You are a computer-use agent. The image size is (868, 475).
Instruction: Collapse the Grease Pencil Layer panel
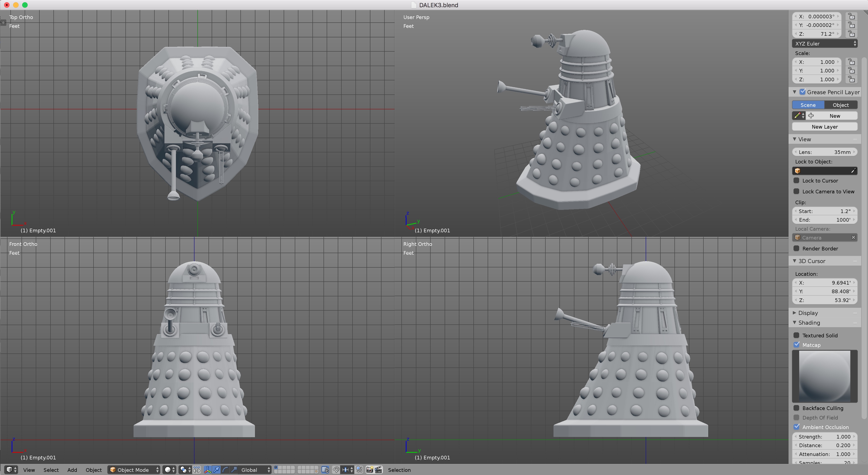pos(795,92)
